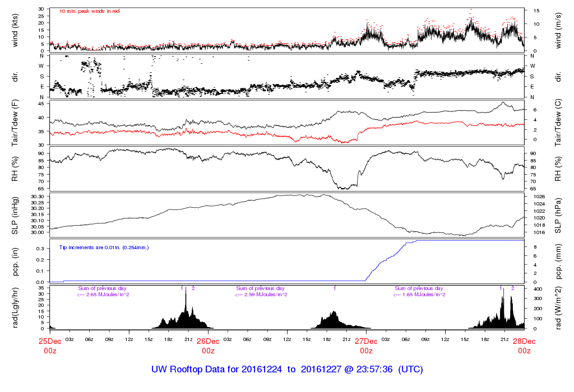Viewport: 574px width, 392px height.
Task: Click the 'dir.' label on right side
Action: pos(558,77)
